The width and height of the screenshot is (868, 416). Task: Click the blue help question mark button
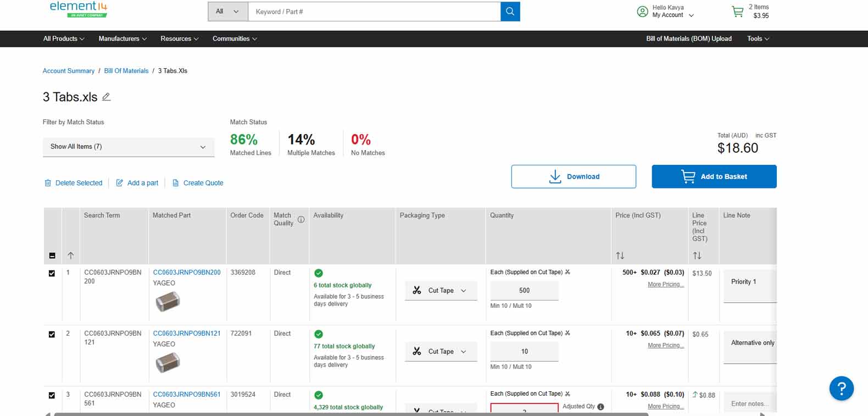tap(841, 389)
